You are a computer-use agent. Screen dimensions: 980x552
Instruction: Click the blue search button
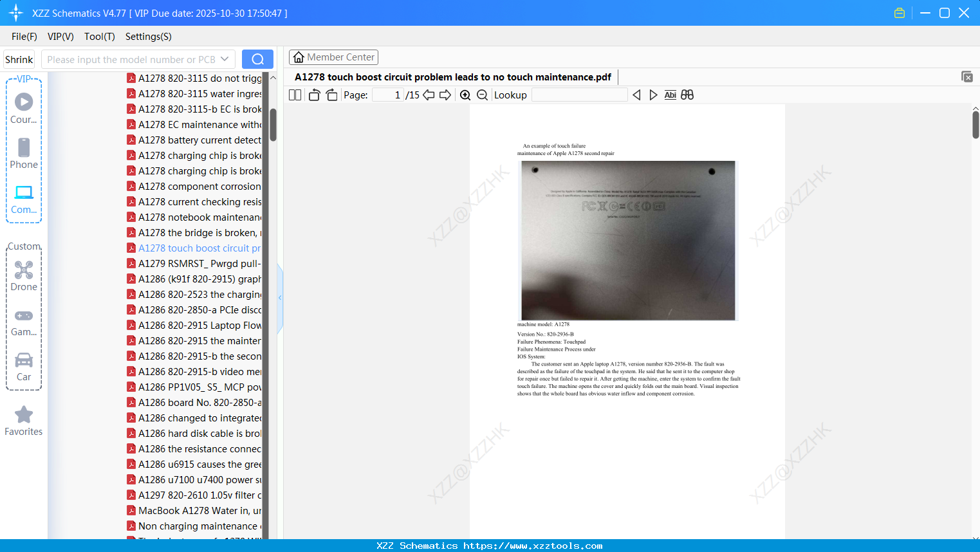257,59
